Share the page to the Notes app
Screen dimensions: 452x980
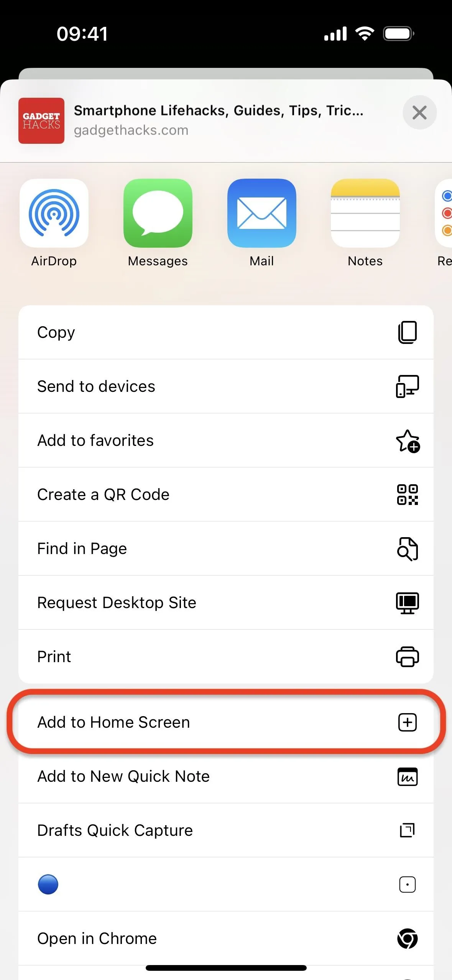pyautogui.click(x=365, y=213)
